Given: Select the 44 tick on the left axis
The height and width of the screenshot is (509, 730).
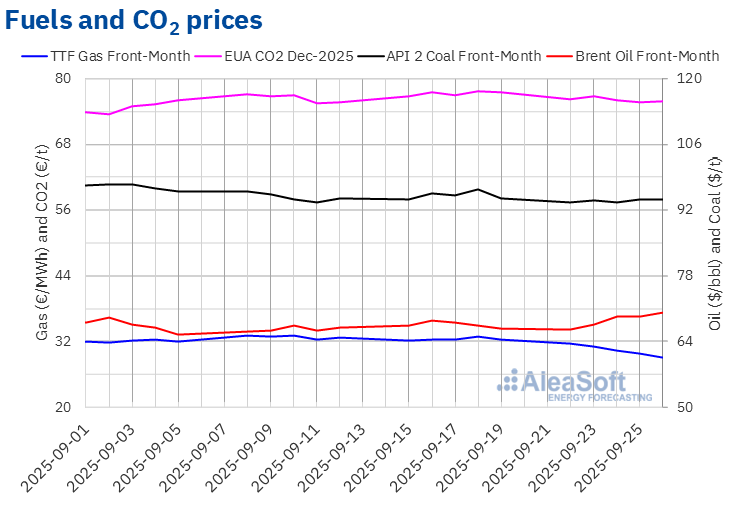Looking at the screenshot, I should [x=62, y=276].
